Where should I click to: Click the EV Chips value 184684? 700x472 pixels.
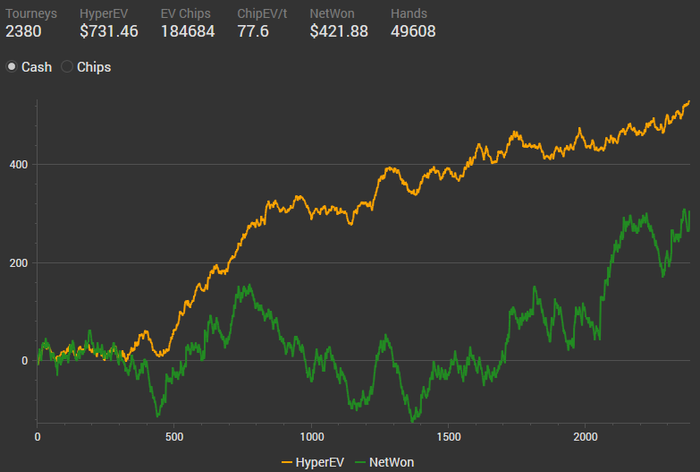[188, 31]
